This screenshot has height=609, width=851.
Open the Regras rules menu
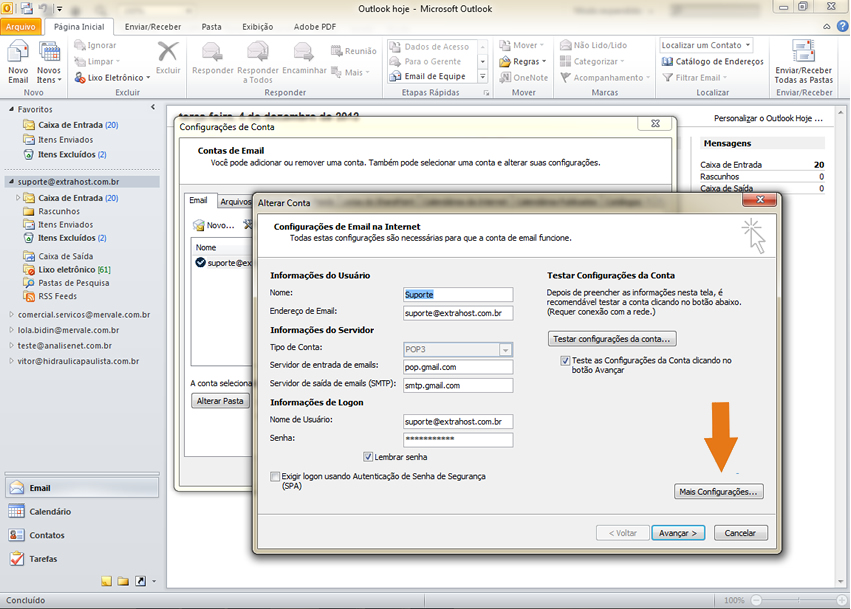click(x=523, y=61)
